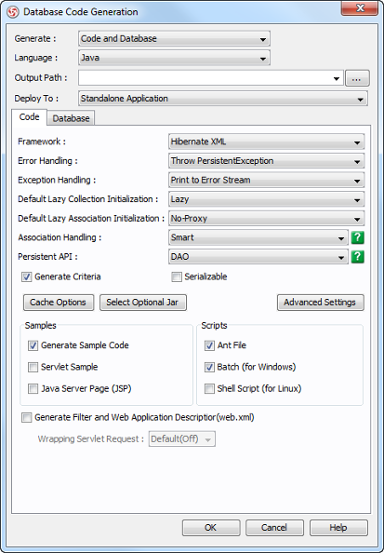Open Default Lazy Association Initialization dropdown
This screenshot has width=384, height=553.
(x=267, y=219)
